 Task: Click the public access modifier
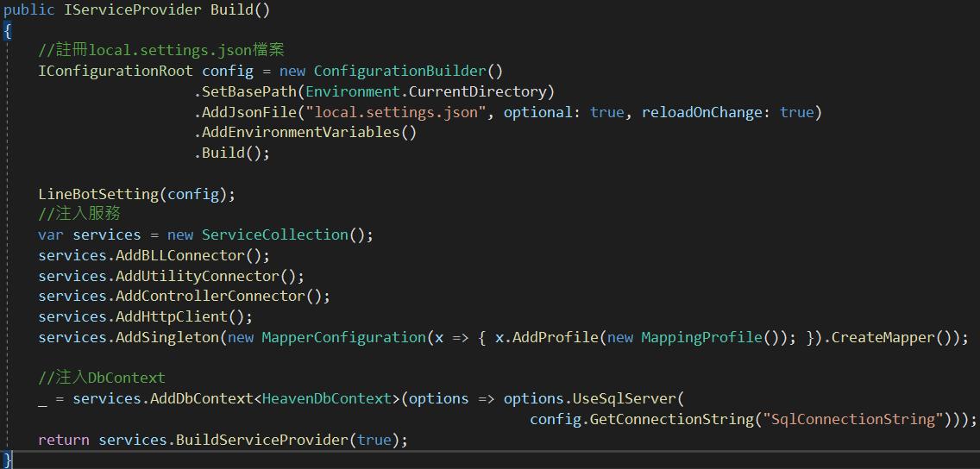(28, 10)
